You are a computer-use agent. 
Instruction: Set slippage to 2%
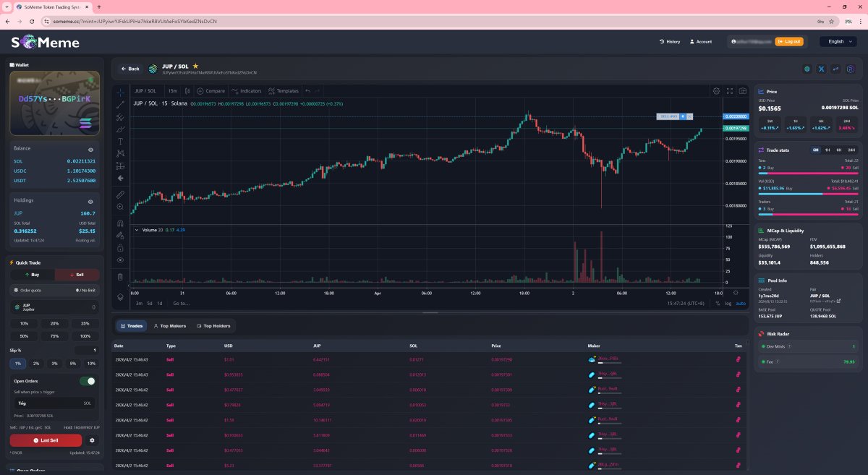(37, 363)
